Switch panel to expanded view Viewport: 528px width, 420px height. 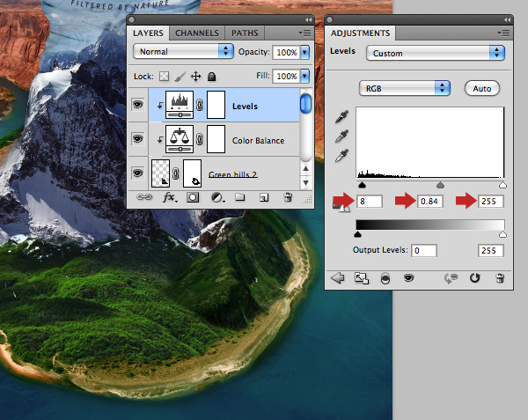click(x=362, y=278)
